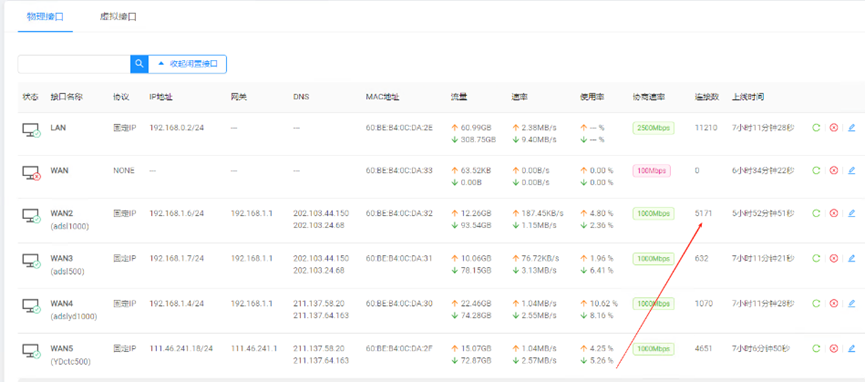Viewport: 865px width, 382px height.
Task: Click the WAN row disconnected status icon
Action: click(x=31, y=173)
